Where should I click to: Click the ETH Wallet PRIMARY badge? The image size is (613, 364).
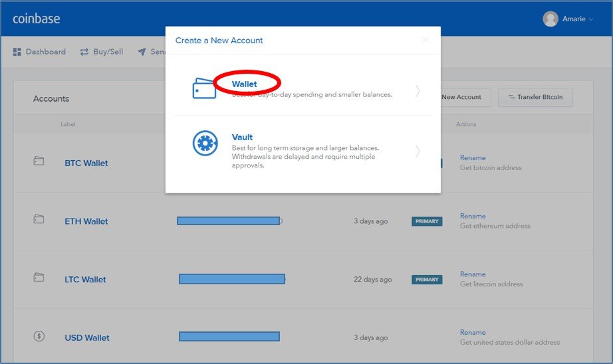(427, 221)
